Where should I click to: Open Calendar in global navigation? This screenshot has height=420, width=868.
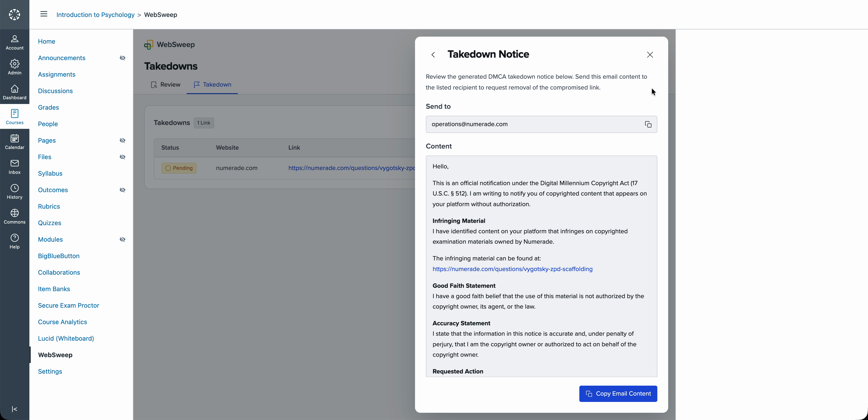[x=14, y=142]
